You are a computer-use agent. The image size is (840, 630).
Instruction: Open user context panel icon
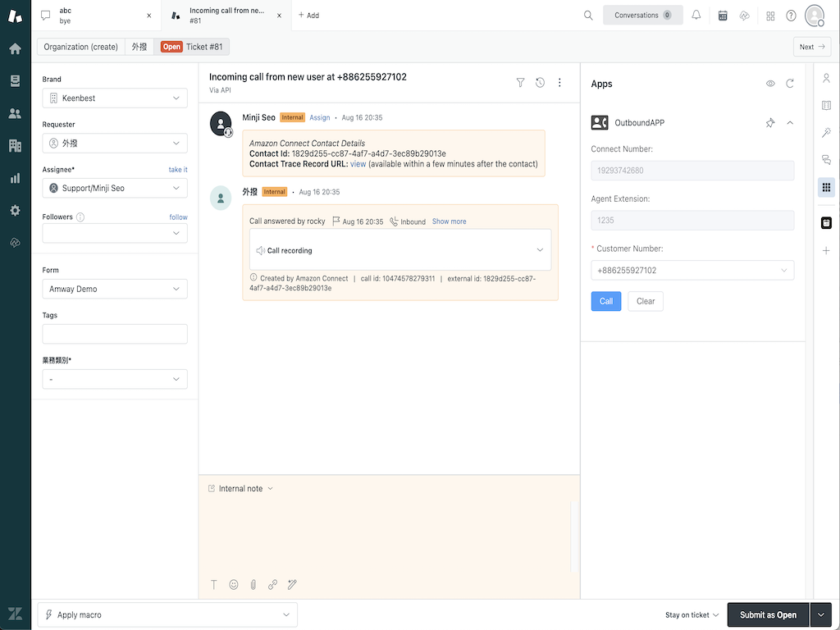coord(826,78)
